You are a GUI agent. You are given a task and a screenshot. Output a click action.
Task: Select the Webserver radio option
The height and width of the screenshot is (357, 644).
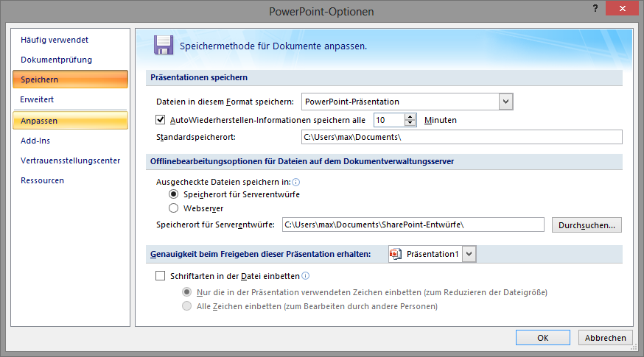click(x=174, y=208)
